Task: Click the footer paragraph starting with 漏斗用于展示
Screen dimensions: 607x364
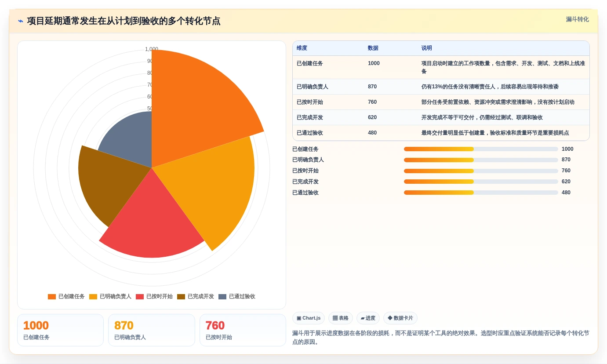Action: coord(441,338)
